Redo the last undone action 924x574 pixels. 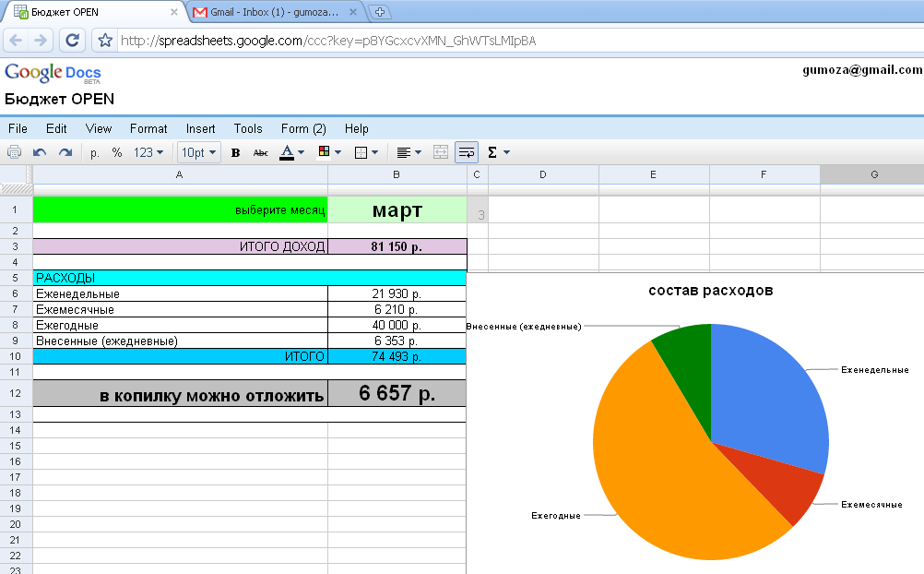(65, 152)
